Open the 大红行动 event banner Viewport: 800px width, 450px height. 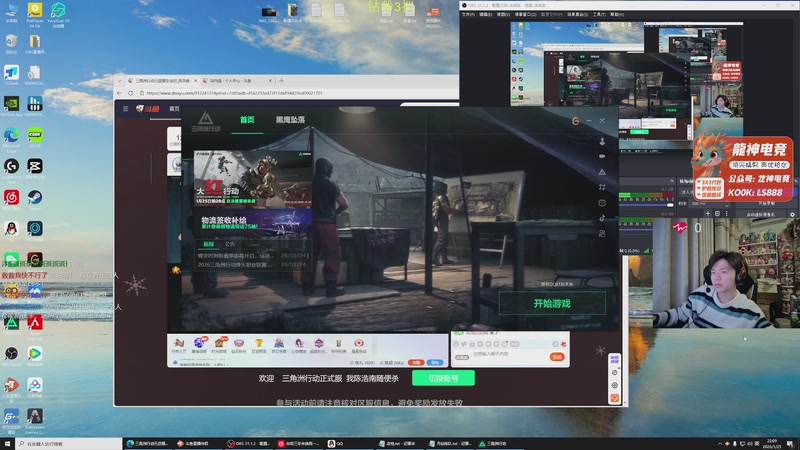[253, 179]
